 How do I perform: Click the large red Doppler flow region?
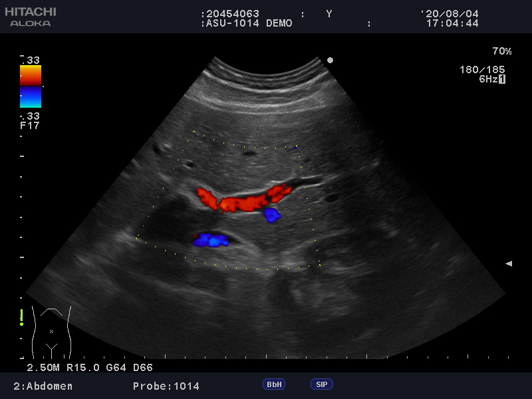click(x=243, y=201)
